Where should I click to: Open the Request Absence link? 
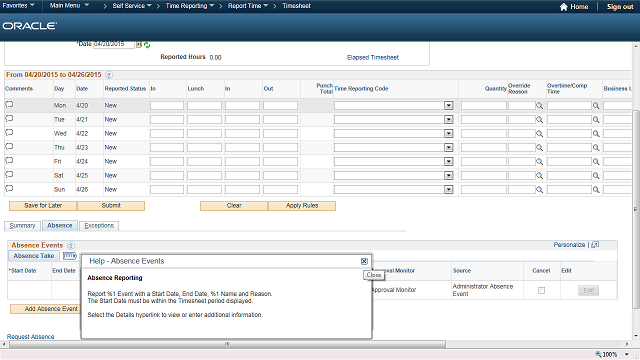tap(31, 337)
